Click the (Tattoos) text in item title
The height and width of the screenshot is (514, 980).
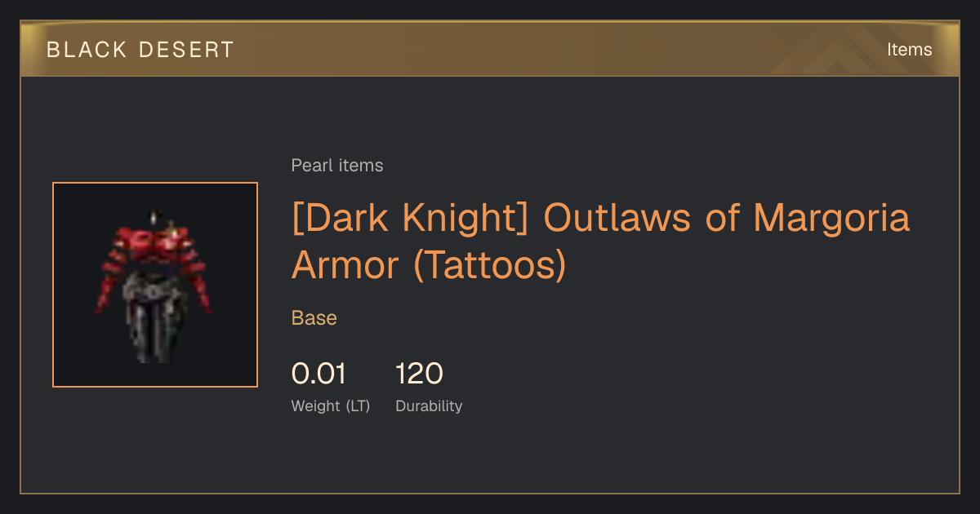point(490,266)
